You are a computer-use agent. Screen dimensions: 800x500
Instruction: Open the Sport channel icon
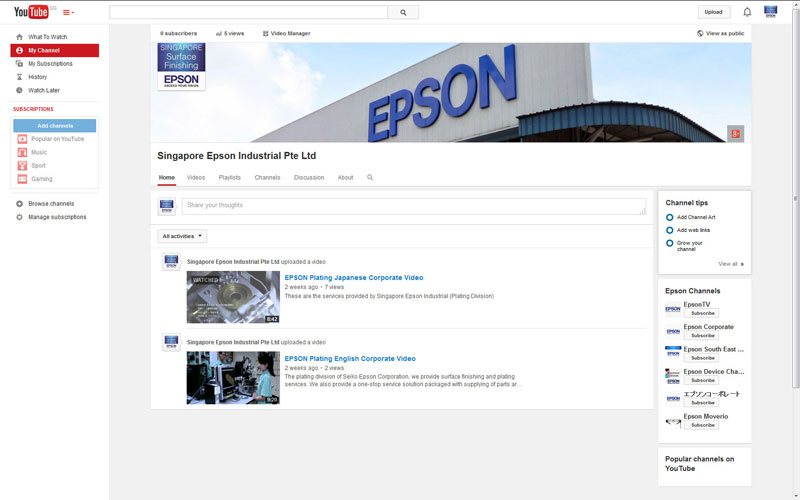pyautogui.click(x=22, y=165)
